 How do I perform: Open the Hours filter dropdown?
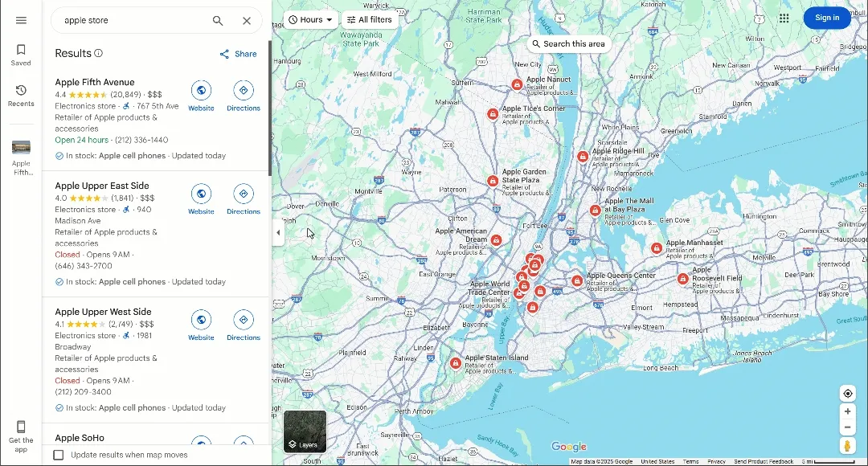click(310, 19)
